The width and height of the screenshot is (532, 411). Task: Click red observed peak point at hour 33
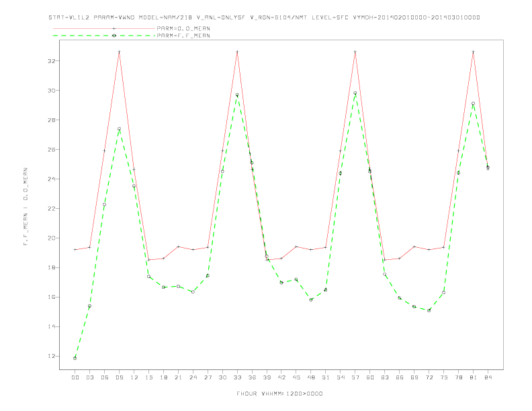click(x=237, y=52)
